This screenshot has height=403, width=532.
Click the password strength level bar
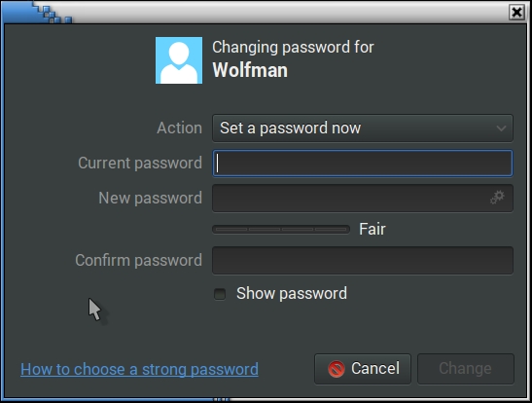281,230
